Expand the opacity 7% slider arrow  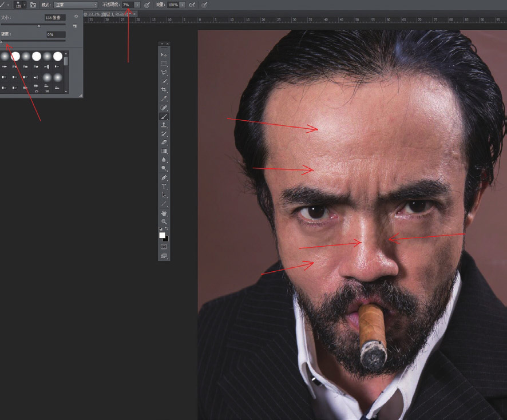pyautogui.click(x=137, y=5)
